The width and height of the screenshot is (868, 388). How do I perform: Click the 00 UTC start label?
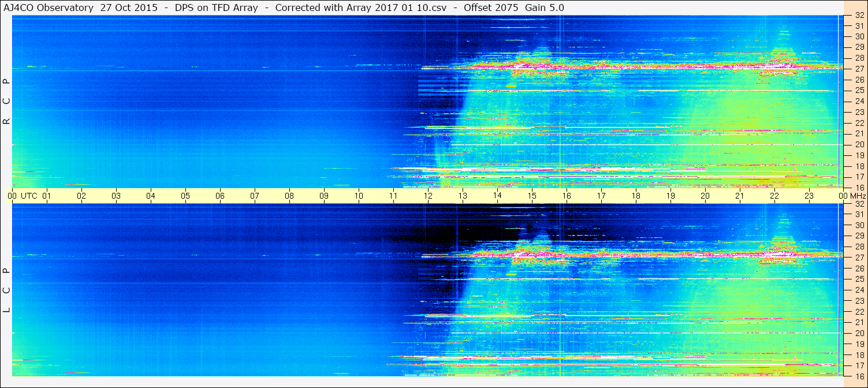tap(22, 196)
